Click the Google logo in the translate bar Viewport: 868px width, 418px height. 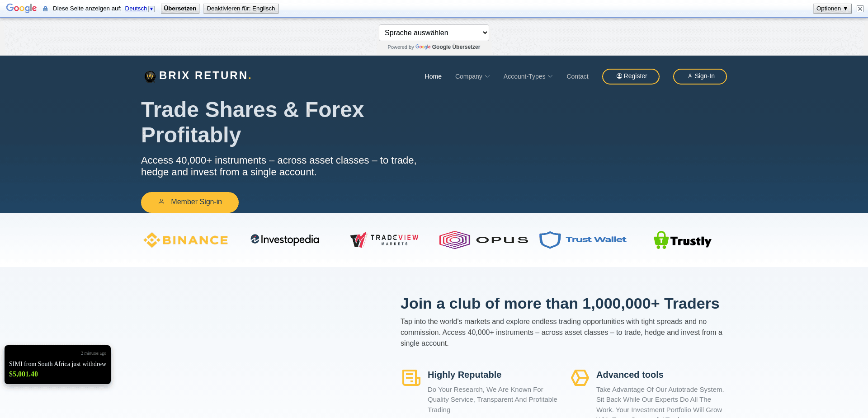(x=21, y=8)
